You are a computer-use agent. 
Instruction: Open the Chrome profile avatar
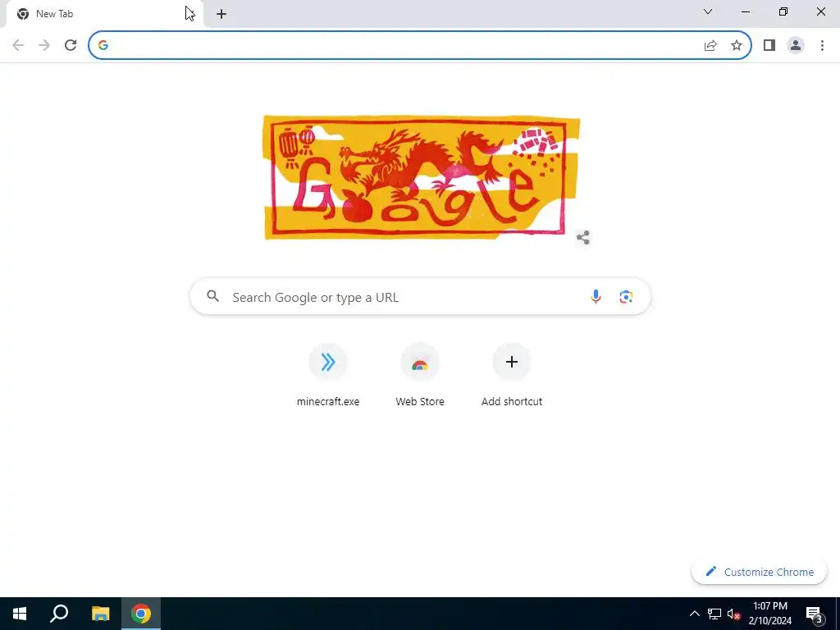click(x=796, y=45)
